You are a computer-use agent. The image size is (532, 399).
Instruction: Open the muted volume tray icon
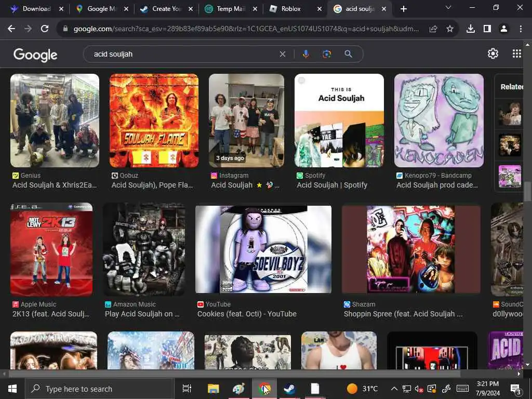(x=419, y=389)
